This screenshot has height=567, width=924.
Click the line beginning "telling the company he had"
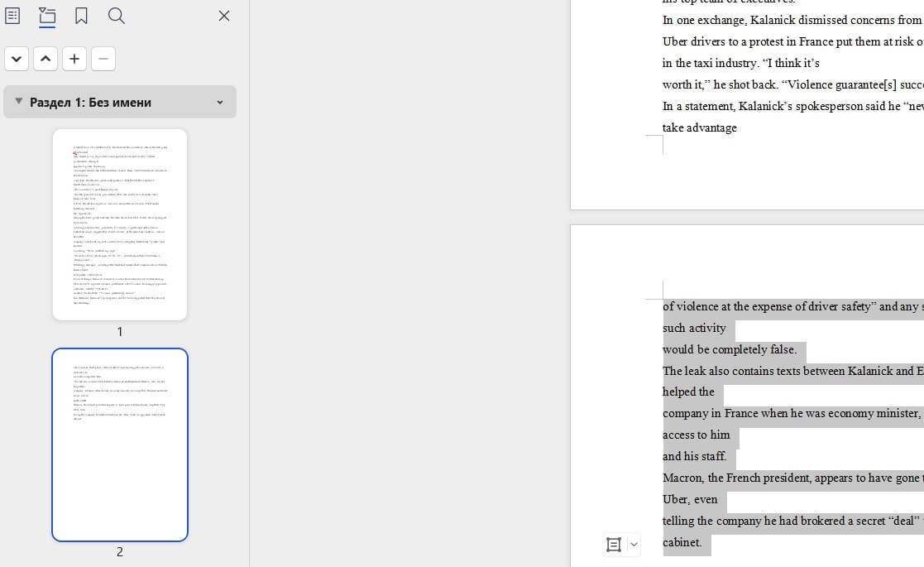793,521
